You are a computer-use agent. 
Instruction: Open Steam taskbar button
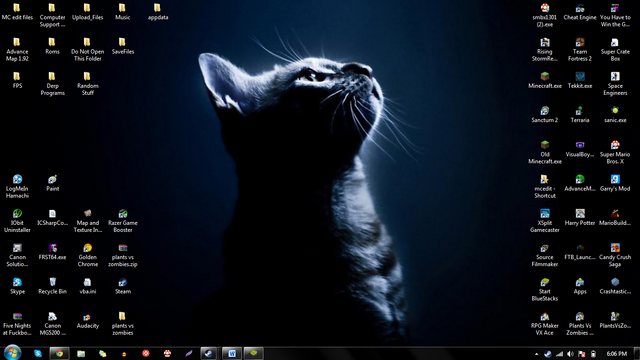pos(209,353)
